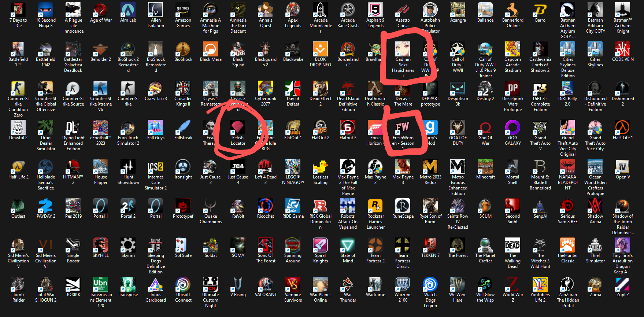Click the Zuma frog icon
This screenshot has height=317, width=644.
coord(595,284)
